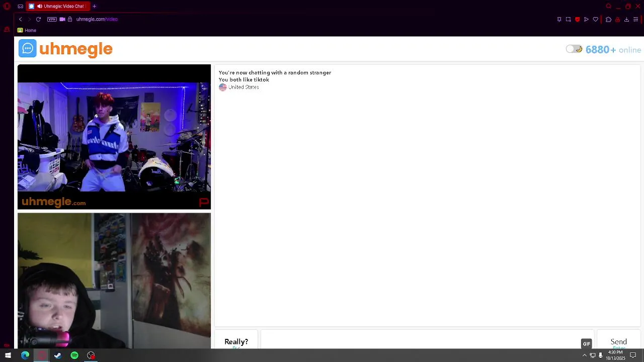Screen dimensions: 644x362
Task: Go forward with the forward arrow
Action: 29,19
